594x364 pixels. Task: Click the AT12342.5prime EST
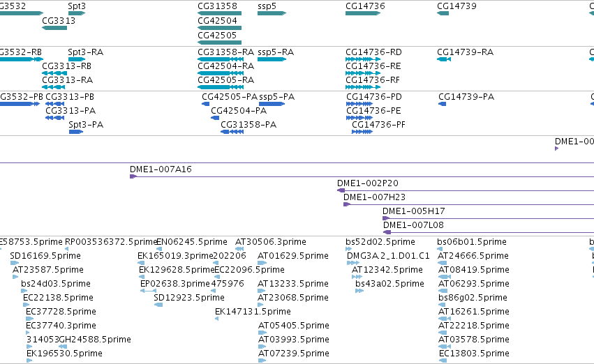357,277
